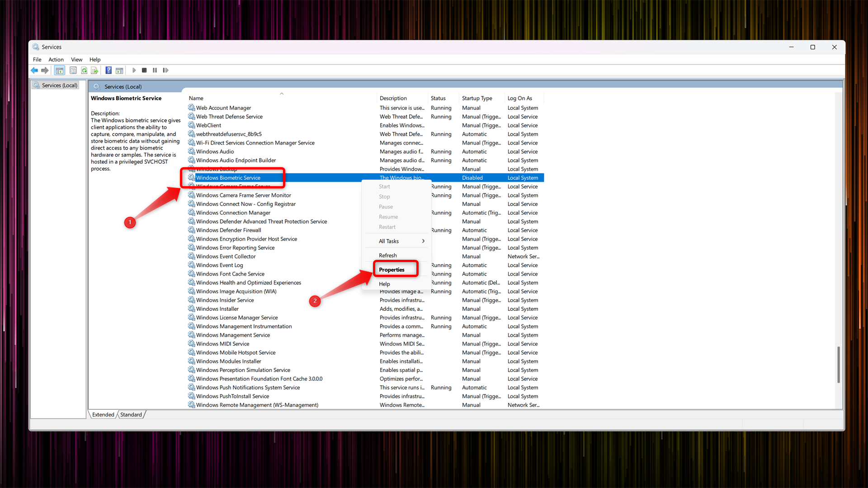Screen dimensions: 868x488
Task: Select gear icon beside Windows Audio
Action: click(x=192, y=151)
